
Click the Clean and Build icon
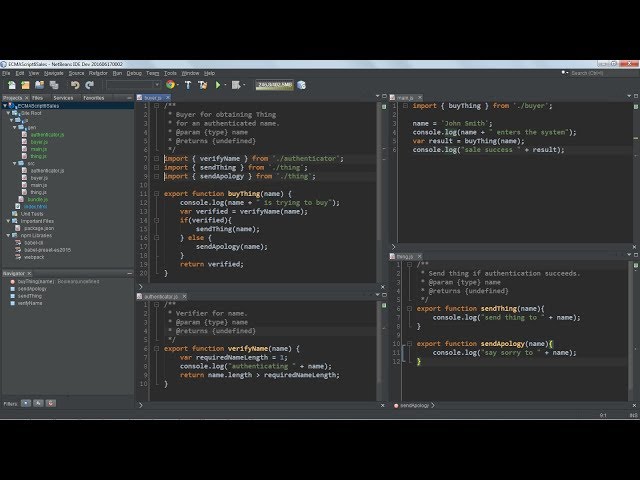click(202, 85)
